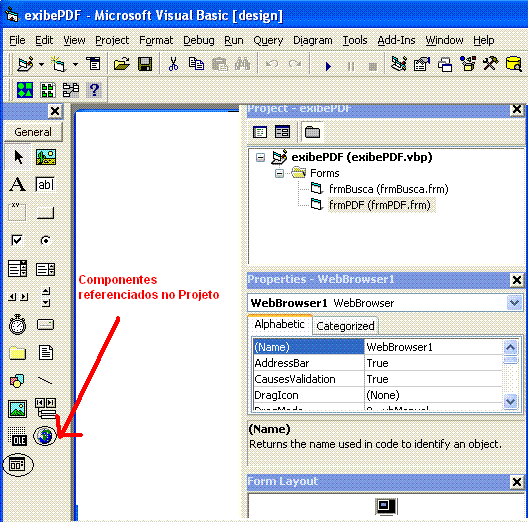528x522 pixels.
Task: Select the horizontal scrollbar control tool
Action: 18,297
